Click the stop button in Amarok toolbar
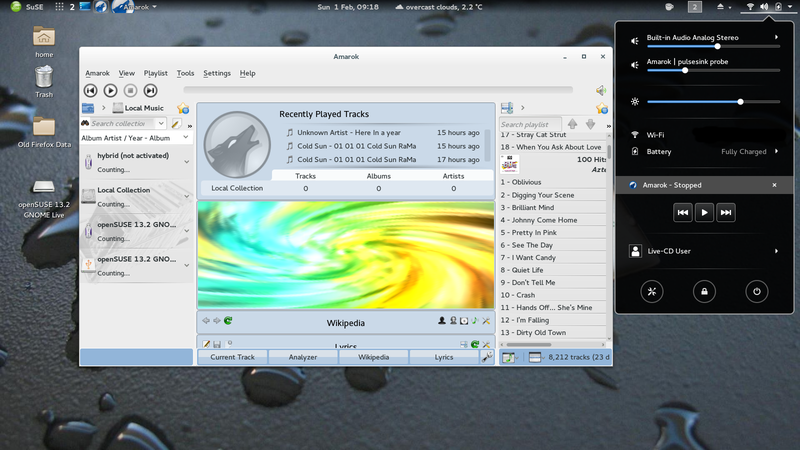Screen dimensions: 800x450 coord(130,90)
